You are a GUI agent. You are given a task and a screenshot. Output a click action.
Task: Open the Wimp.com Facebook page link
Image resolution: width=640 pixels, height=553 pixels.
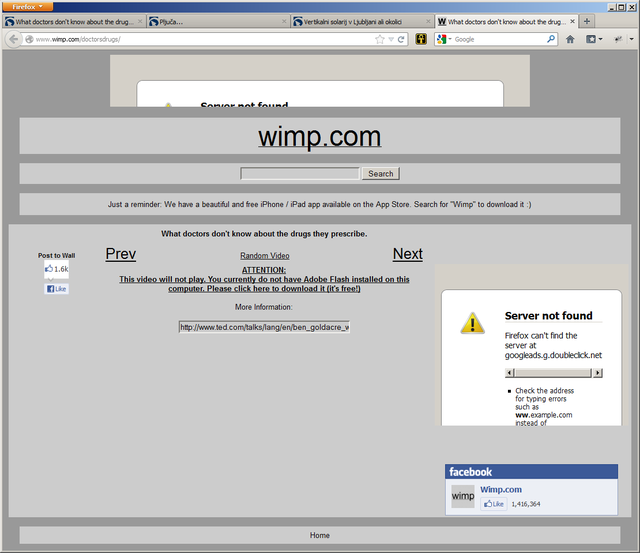(x=501, y=489)
